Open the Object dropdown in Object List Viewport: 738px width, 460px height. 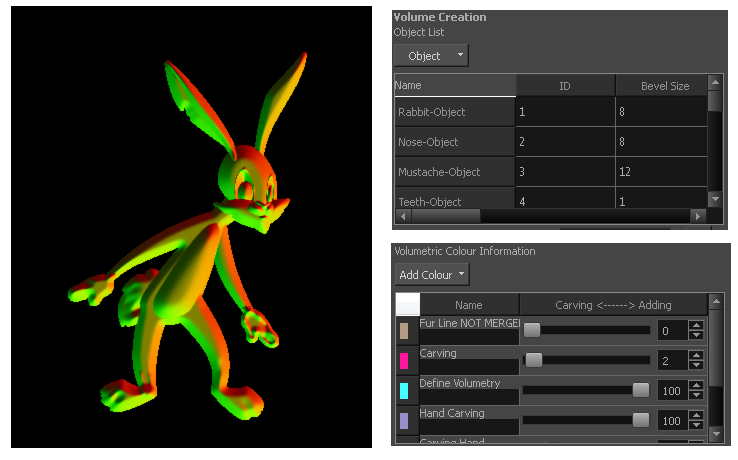point(431,56)
